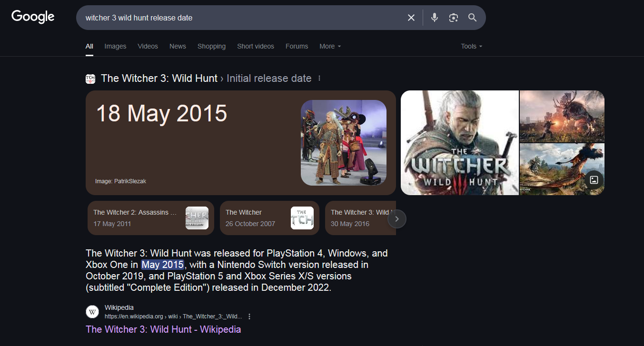Open the image gallery icon on the collage
This screenshot has height=346, width=644.
coord(594,180)
